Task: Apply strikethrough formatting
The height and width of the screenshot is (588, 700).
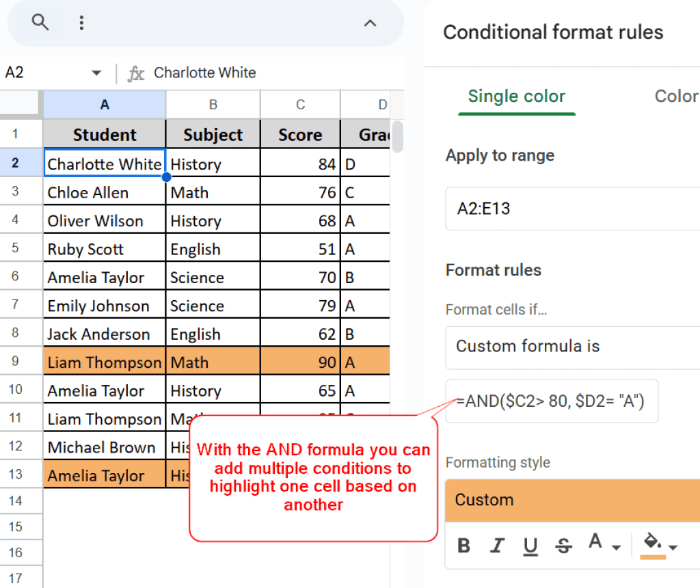Action: coord(564,544)
